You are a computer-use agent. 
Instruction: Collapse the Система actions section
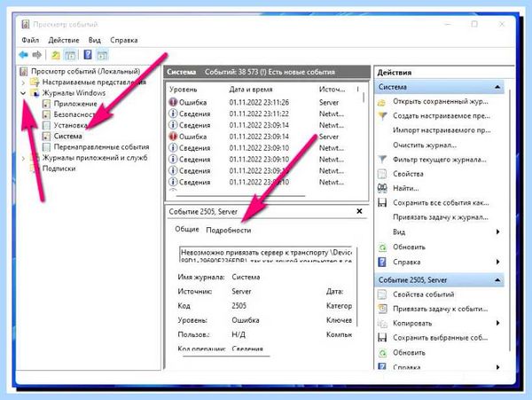coord(497,87)
